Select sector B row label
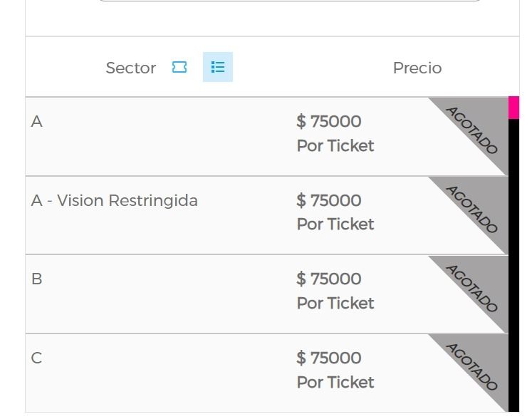This screenshot has width=532, height=419. click(x=37, y=279)
